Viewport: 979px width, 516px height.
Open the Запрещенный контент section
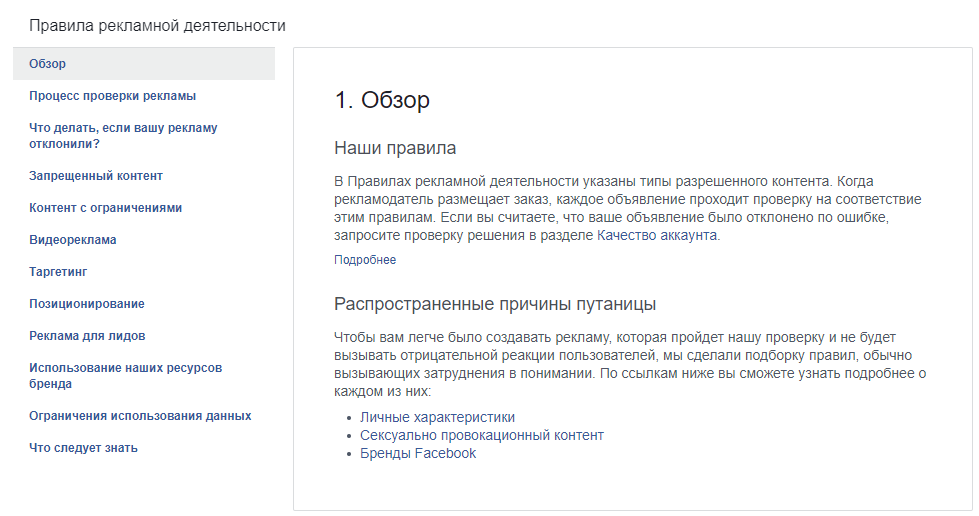click(96, 176)
